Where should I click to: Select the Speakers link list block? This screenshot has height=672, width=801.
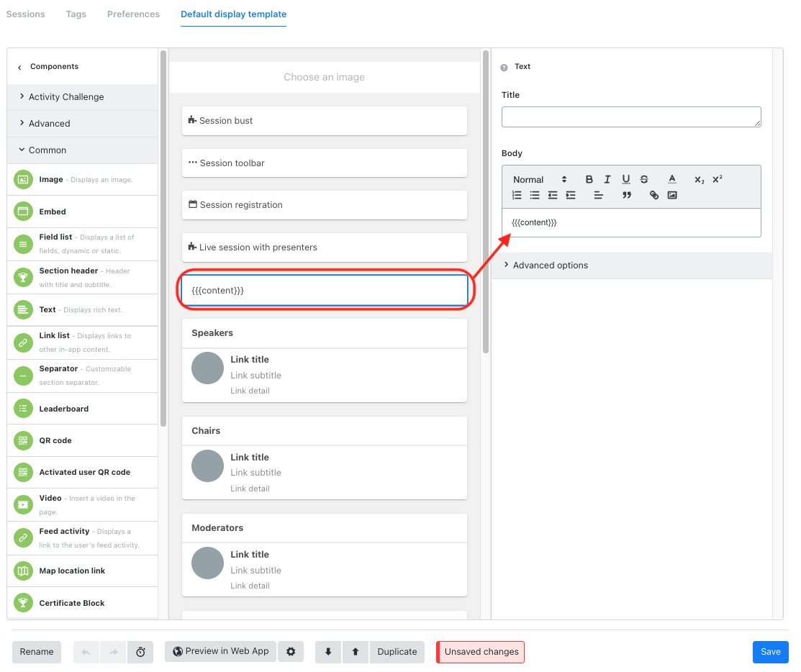tap(325, 360)
